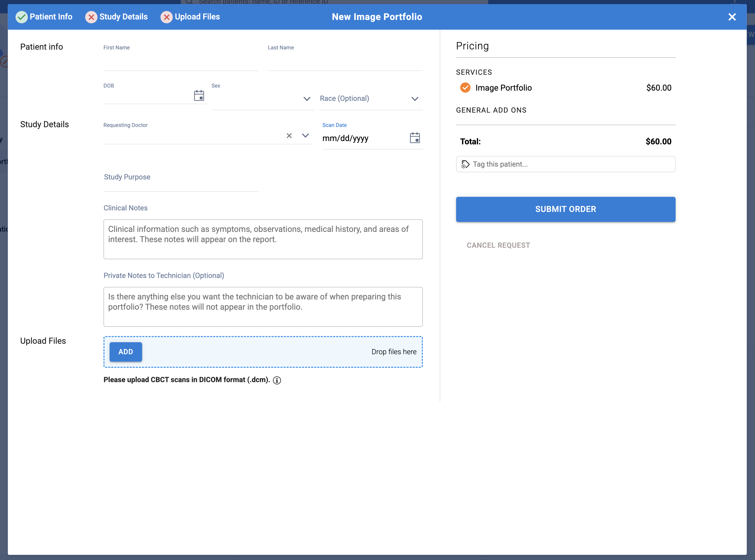Clear the Requesting Doctor selection

click(x=289, y=136)
